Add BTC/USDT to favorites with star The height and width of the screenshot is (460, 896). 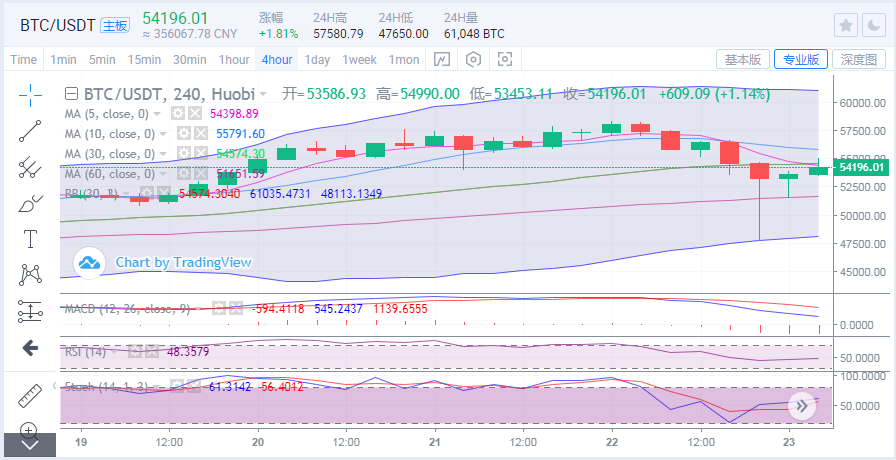[x=846, y=26]
